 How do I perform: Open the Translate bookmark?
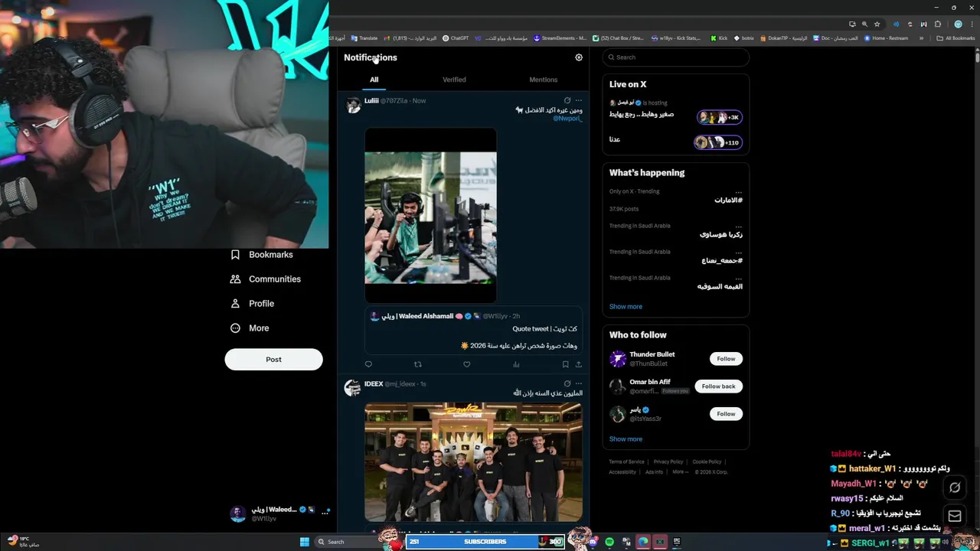click(364, 38)
